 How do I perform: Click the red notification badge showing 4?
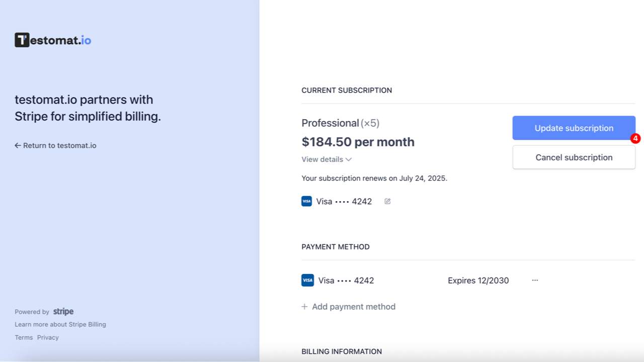(x=635, y=139)
